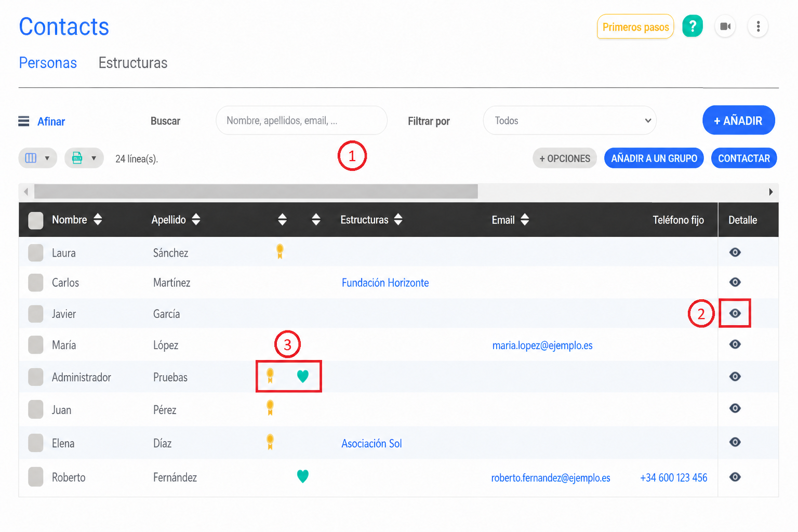Screen dimensions: 798x532
Task: View details of Roberto Fernández
Action: click(x=735, y=477)
